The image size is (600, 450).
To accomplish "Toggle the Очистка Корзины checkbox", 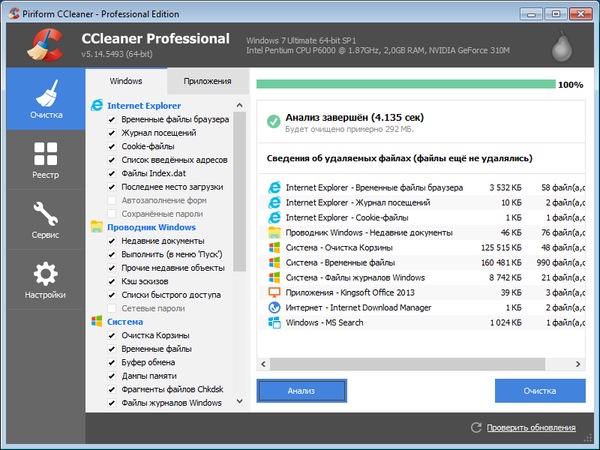I will (x=112, y=336).
